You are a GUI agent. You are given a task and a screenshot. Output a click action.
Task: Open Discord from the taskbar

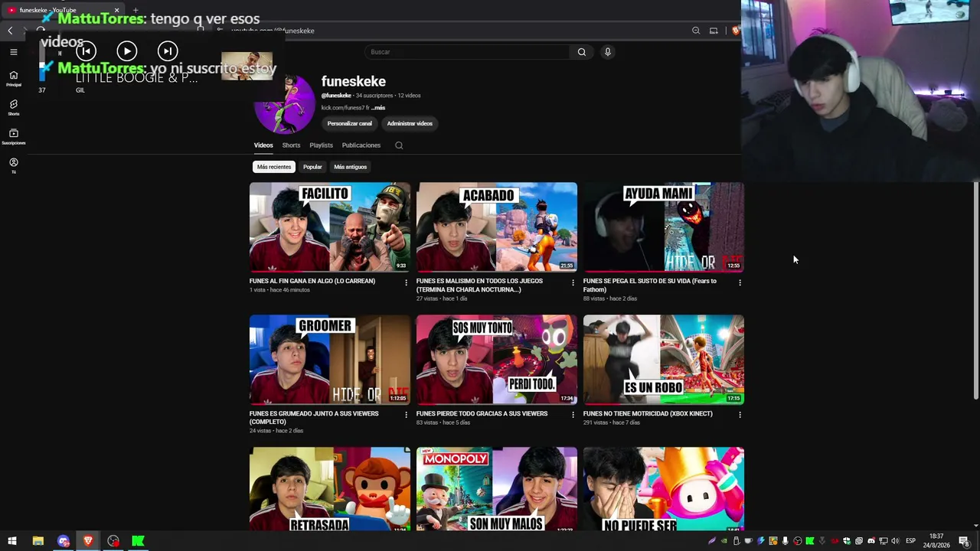click(63, 541)
